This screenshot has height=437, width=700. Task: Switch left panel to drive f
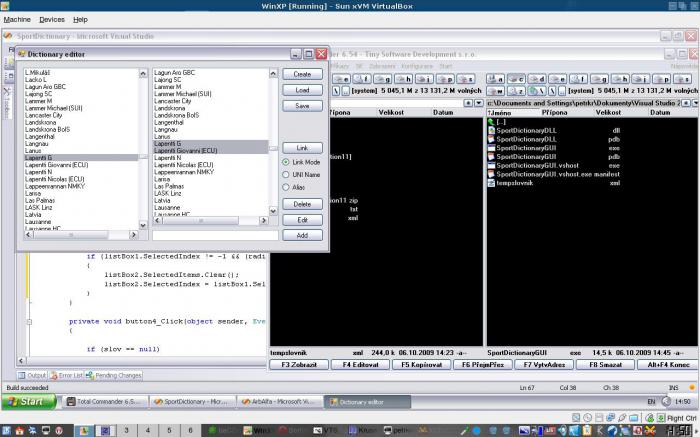point(362,79)
